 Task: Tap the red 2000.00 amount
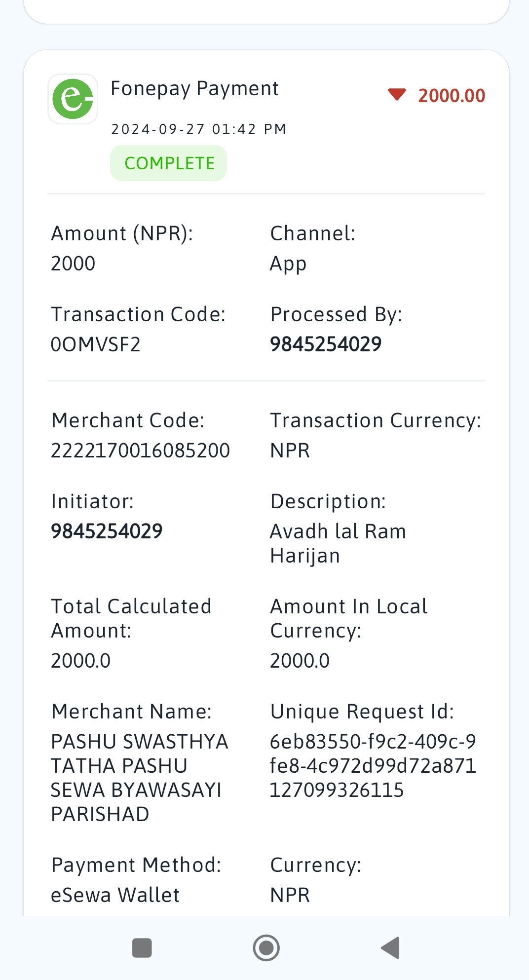pos(452,95)
